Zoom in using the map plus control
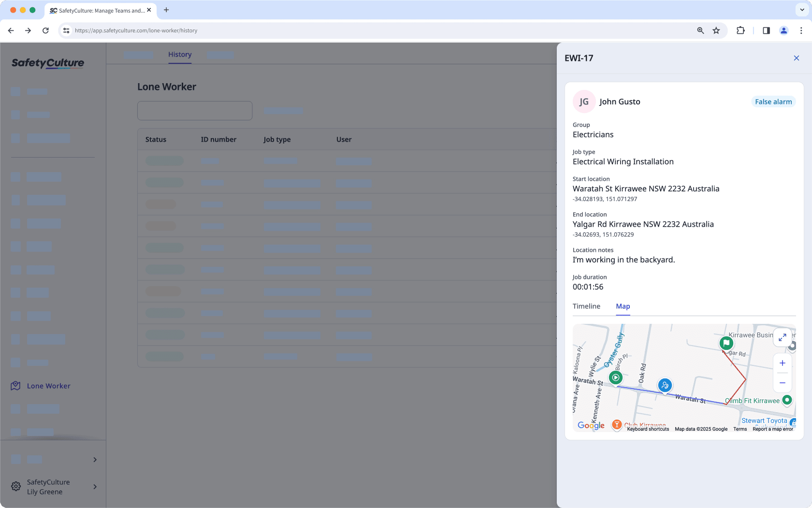 click(782, 363)
